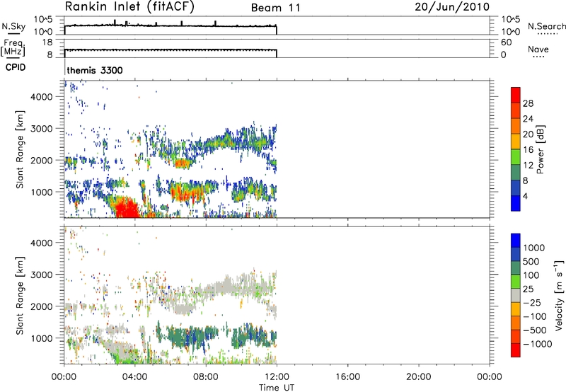
Task: Click the title 'Rankin Inlet (fitACF)'
Action: tap(129, 7)
